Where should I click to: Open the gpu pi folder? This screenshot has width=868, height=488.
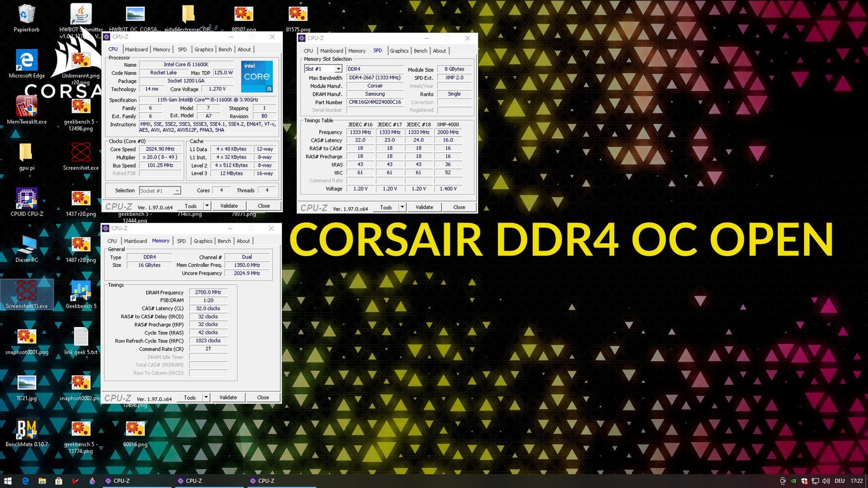pos(27,156)
